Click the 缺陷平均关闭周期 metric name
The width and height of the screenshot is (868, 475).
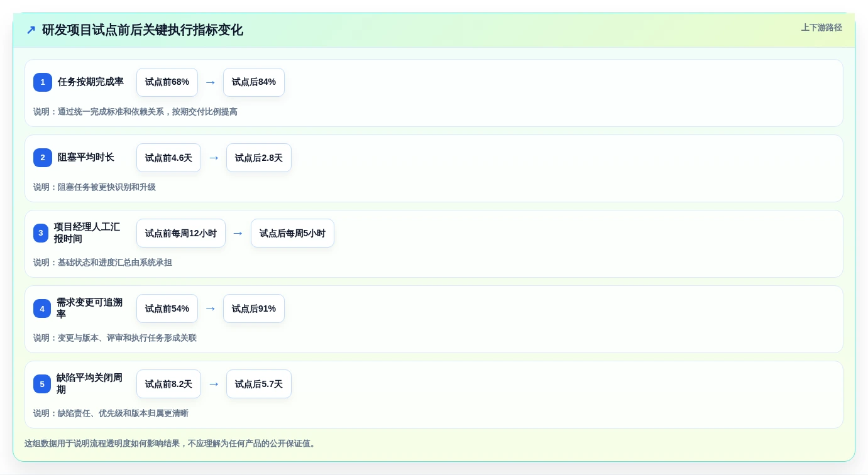click(89, 384)
